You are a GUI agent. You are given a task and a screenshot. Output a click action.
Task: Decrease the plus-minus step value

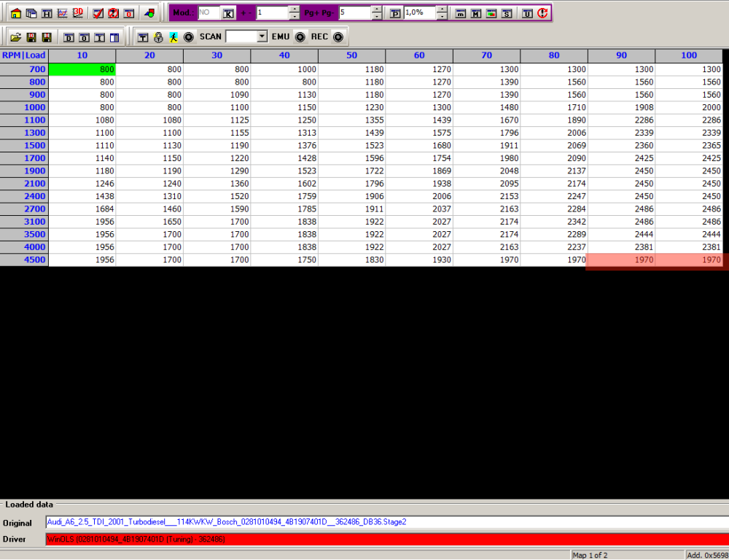tap(295, 16)
